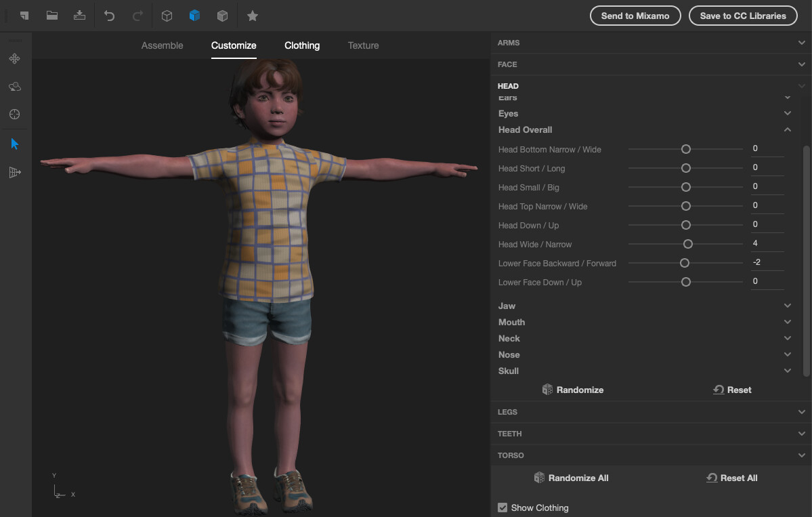The width and height of the screenshot is (812, 517).
Task: Click the Save/Export toolbar icon
Action: tap(79, 15)
